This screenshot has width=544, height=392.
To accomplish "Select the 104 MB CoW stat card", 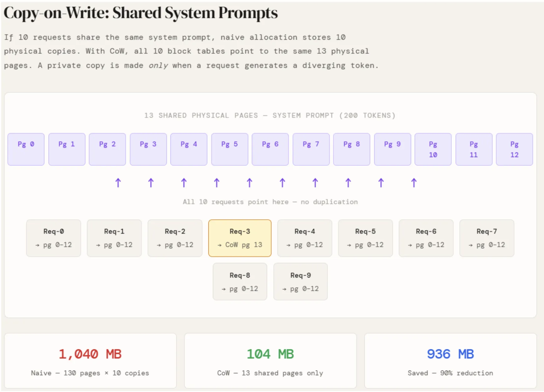I will [x=270, y=361].
